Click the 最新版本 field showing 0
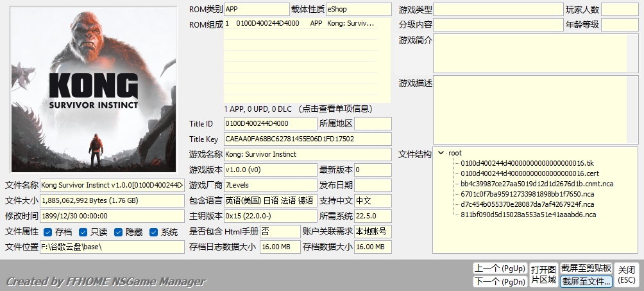 [x=373, y=170]
